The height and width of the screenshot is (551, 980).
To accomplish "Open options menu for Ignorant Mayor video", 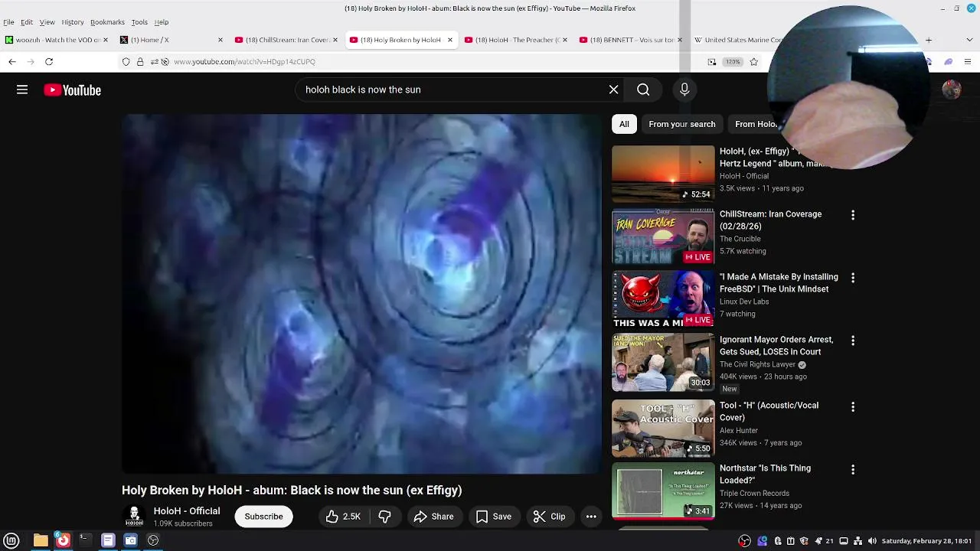I will coord(853,341).
